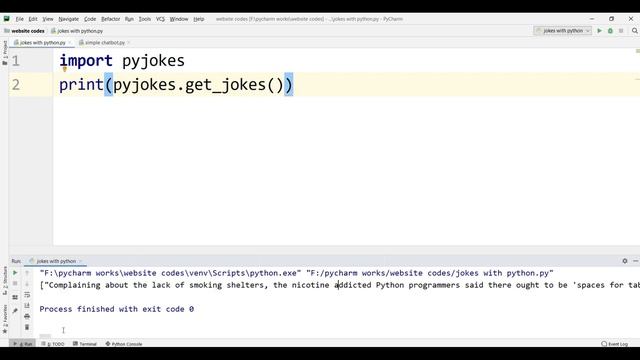Image resolution: width=640 pixels, height=360 pixels.
Task: Click line number 1 in the gutter
Action: [16, 61]
